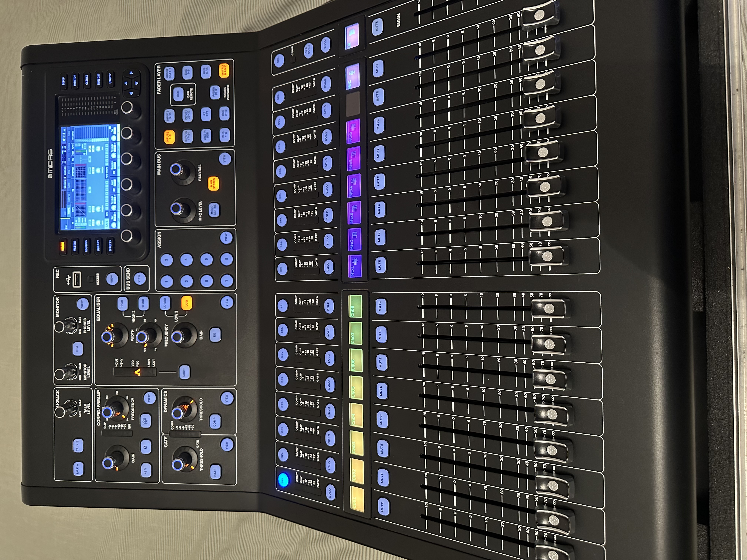Touch the Ch05 fader cap

[552, 414]
